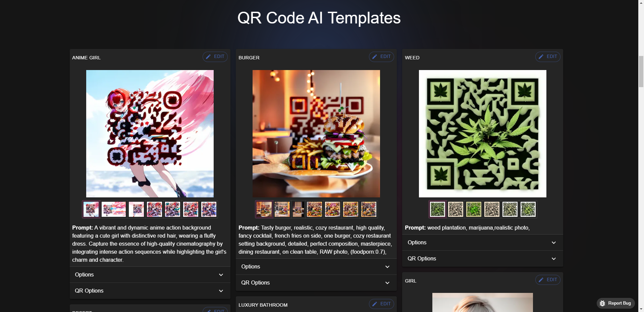The height and width of the screenshot is (312, 644).
Task: Select third bright green Weed thumbnail
Action: (474, 209)
